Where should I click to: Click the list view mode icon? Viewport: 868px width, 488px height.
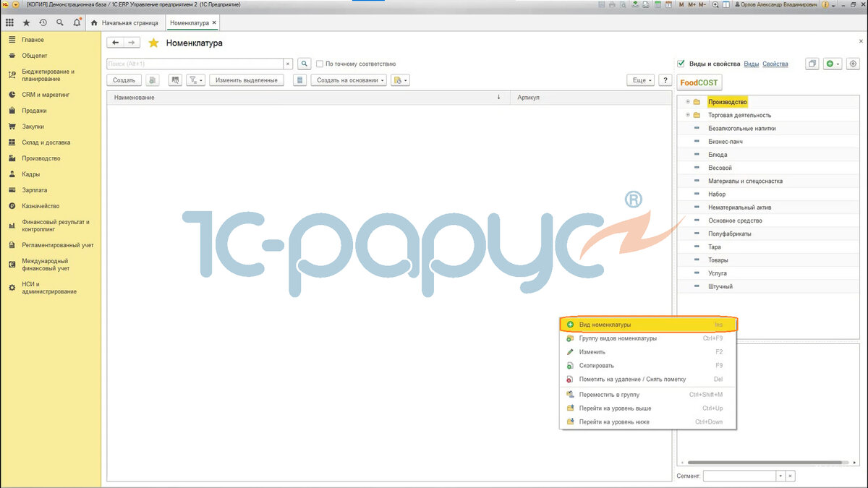tap(300, 80)
